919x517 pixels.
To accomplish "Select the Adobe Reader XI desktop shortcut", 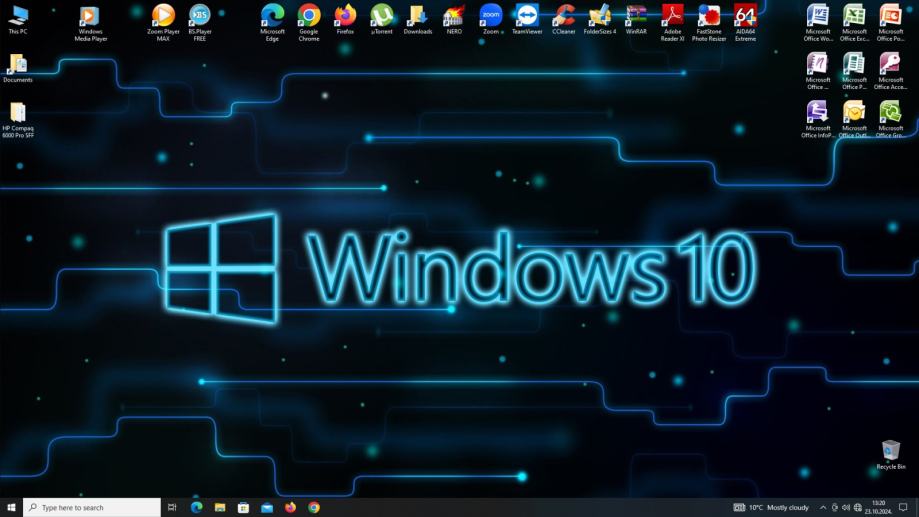I will [672, 23].
